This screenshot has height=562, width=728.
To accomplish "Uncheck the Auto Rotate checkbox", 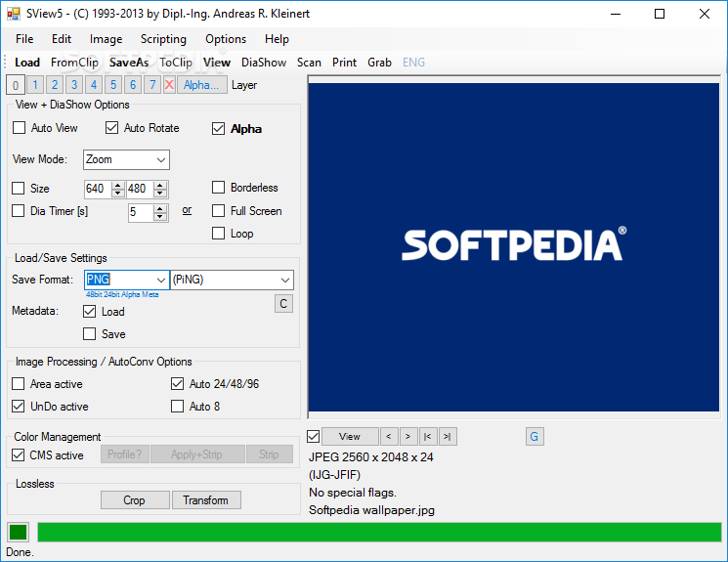I will pos(112,128).
